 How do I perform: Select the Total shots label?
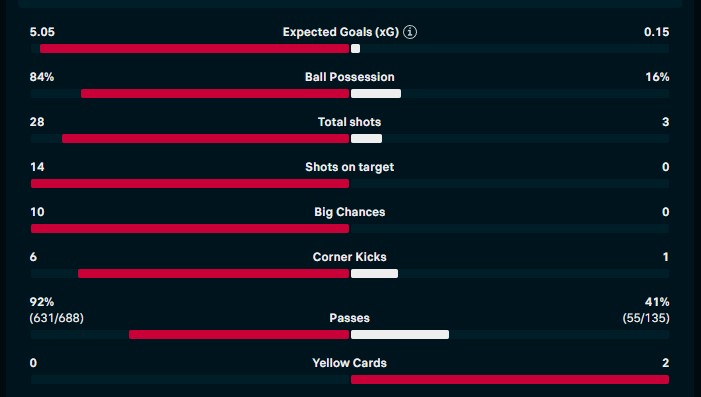pos(350,122)
